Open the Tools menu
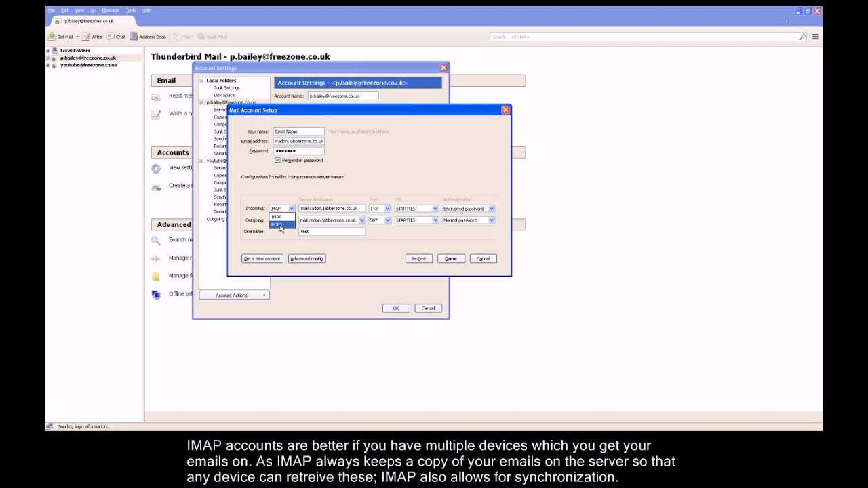 tap(130, 10)
